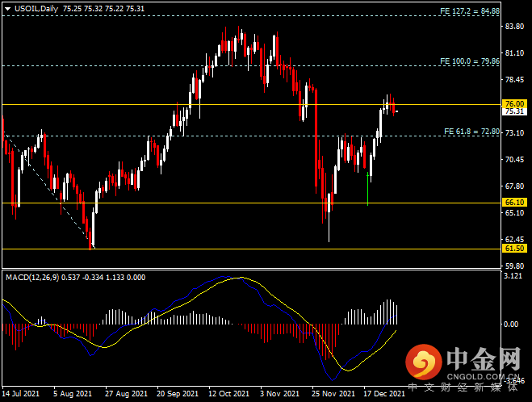The image size is (532, 402).
Task: Select the 20 Sep 2021 date label
Action: point(178,394)
